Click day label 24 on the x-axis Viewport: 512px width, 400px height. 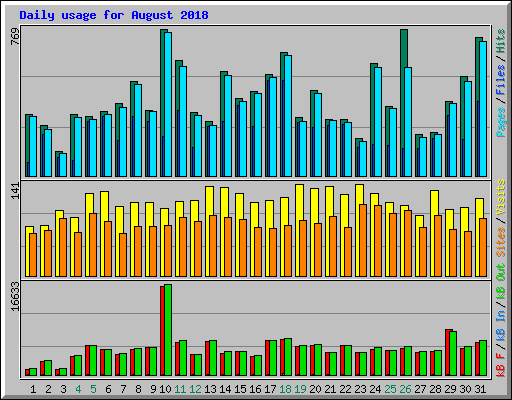click(x=375, y=389)
